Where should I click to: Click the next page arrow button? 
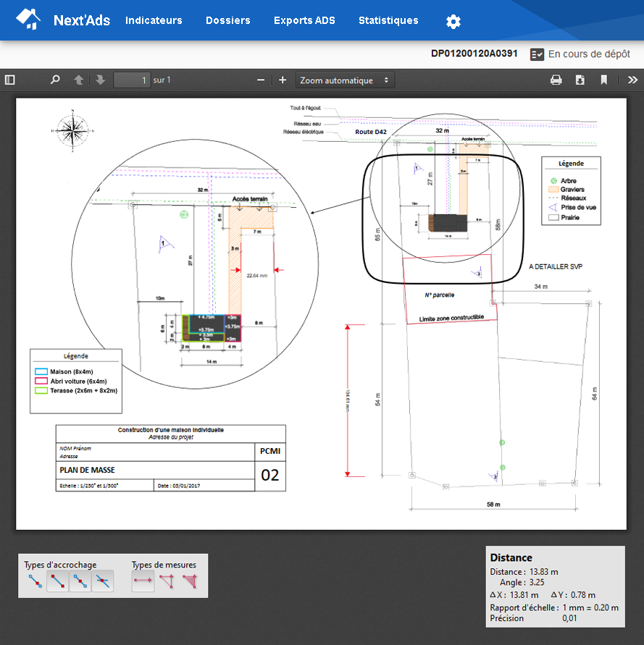[x=100, y=80]
